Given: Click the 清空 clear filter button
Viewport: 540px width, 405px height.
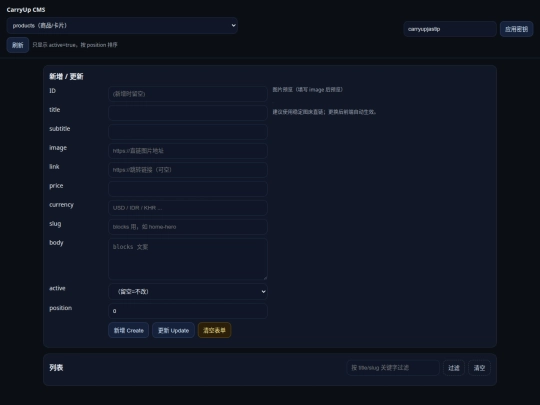Looking at the screenshot, I should pos(479,368).
